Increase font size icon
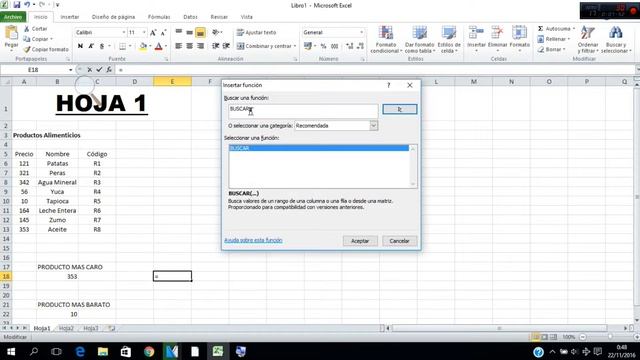The height and width of the screenshot is (360, 640). [x=153, y=32]
